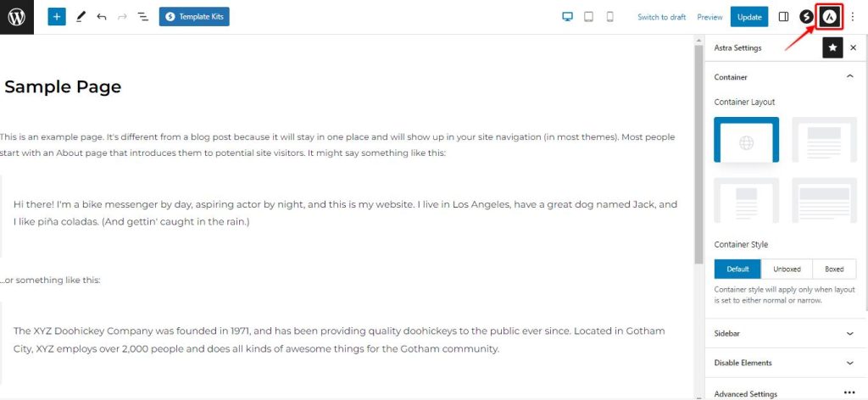Toggle the Settings sidebar panel icon
The image size is (868, 400).
[x=783, y=17]
